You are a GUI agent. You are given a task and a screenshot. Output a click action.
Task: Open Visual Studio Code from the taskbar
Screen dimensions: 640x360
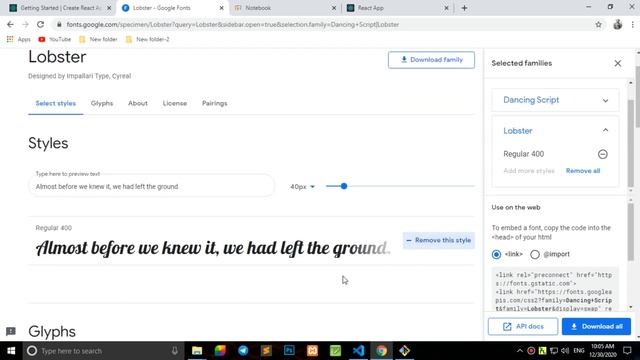tap(358, 351)
